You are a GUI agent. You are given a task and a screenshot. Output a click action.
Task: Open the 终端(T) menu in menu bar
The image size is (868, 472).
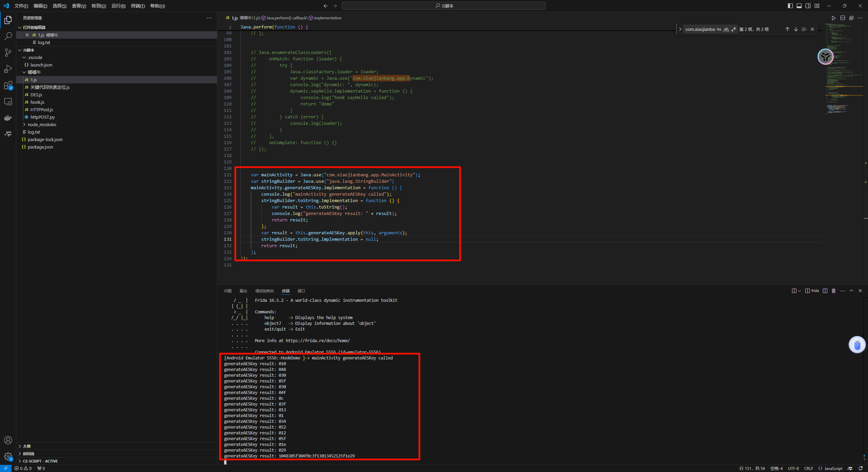(138, 6)
